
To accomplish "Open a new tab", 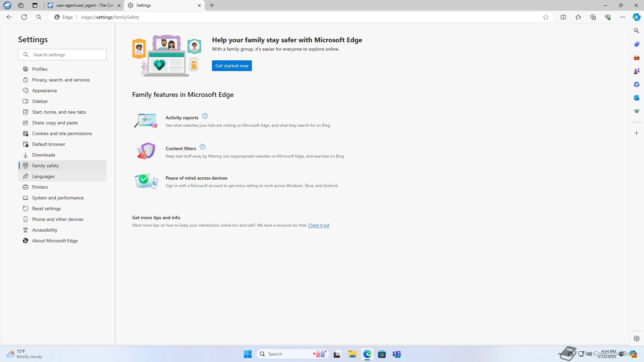I will pos(212,5).
